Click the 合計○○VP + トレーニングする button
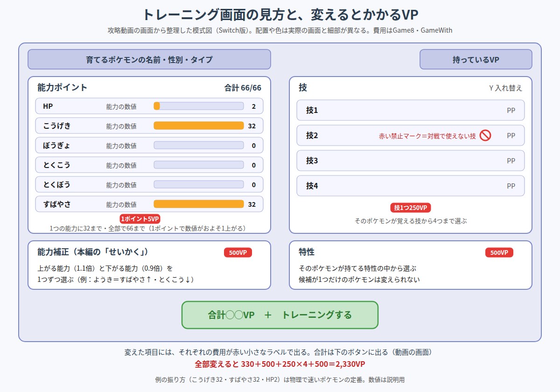This screenshot has height=392, width=560. coord(280,315)
